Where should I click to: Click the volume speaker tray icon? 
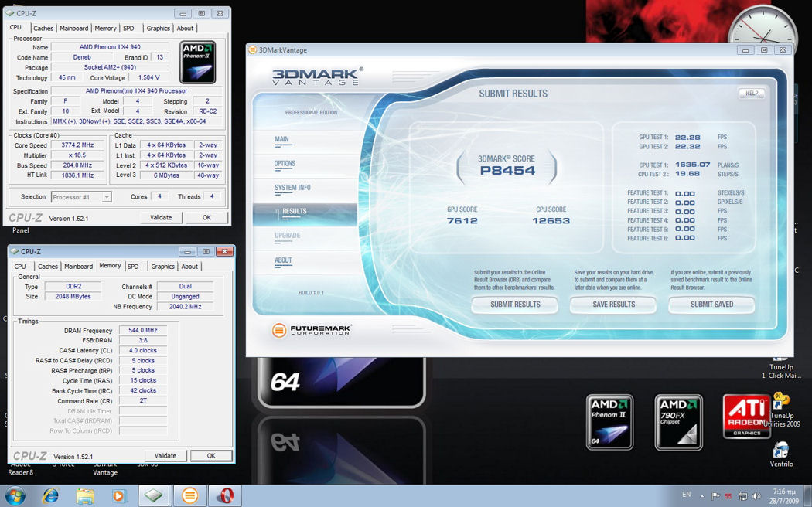[756, 495]
